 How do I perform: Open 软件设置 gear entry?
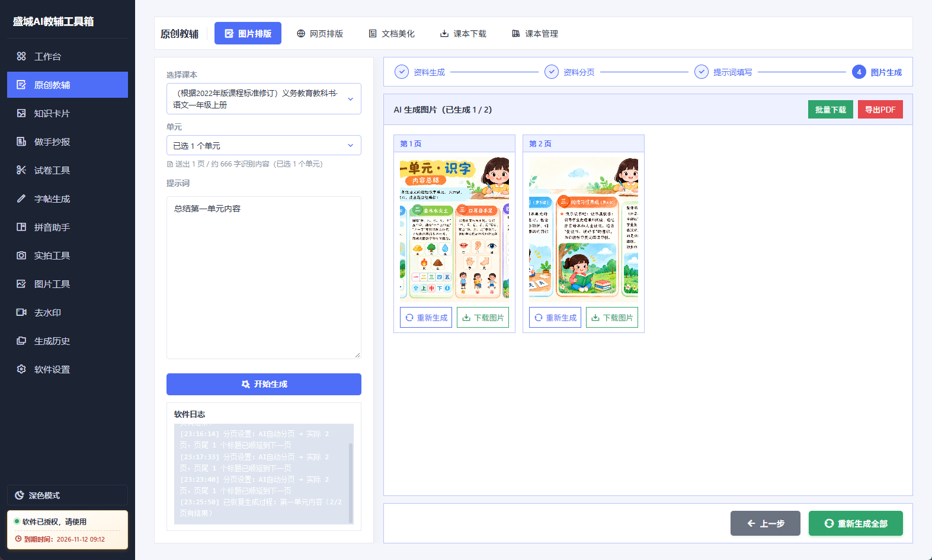coord(68,369)
